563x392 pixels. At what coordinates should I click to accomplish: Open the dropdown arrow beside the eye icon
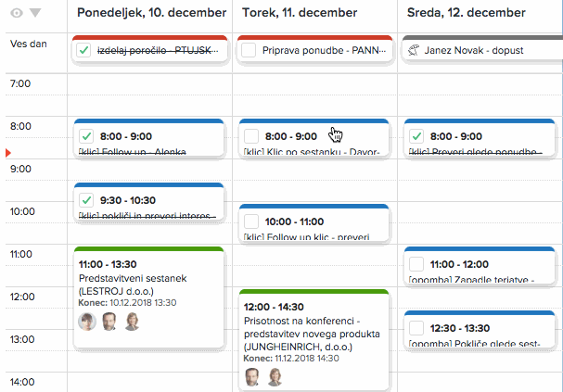[35, 13]
